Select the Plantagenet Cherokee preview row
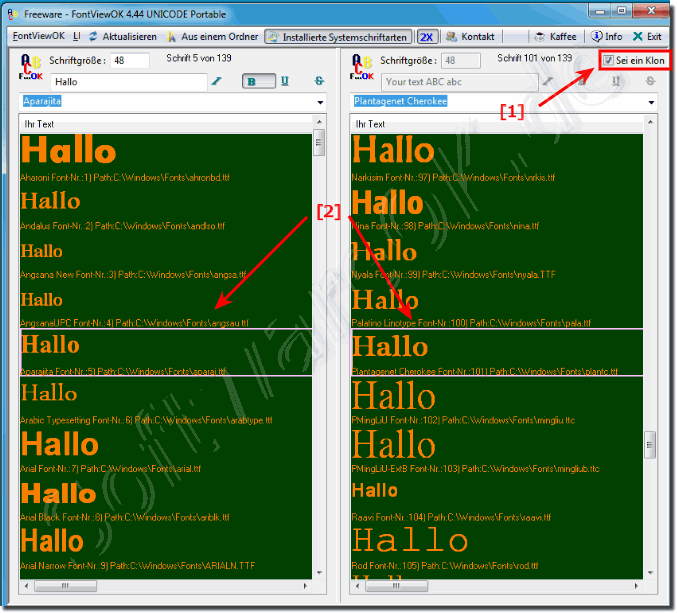 (497, 352)
